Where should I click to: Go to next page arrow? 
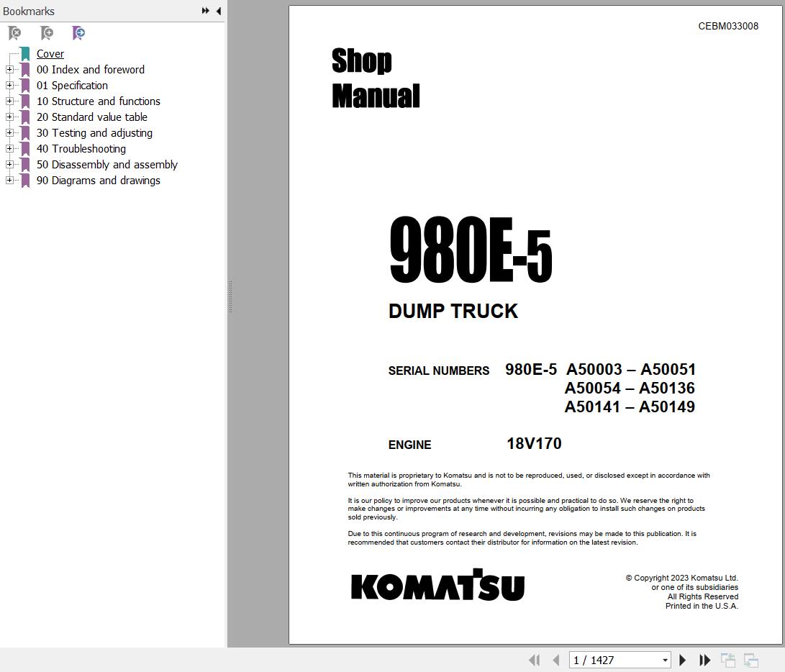(682, 660)
